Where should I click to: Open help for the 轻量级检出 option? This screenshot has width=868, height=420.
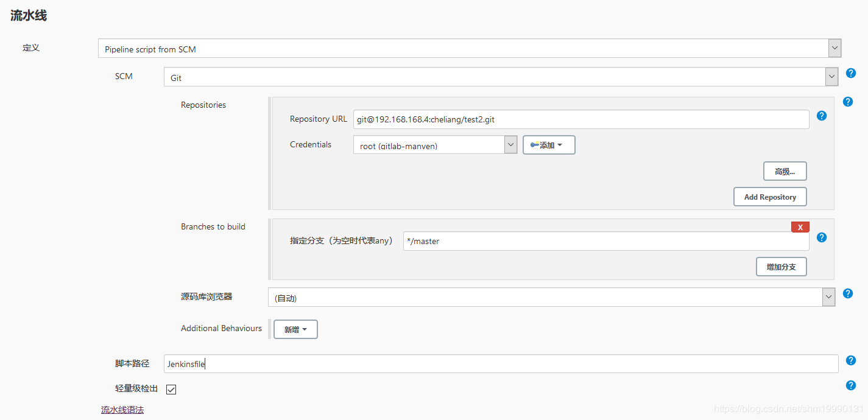851,385
